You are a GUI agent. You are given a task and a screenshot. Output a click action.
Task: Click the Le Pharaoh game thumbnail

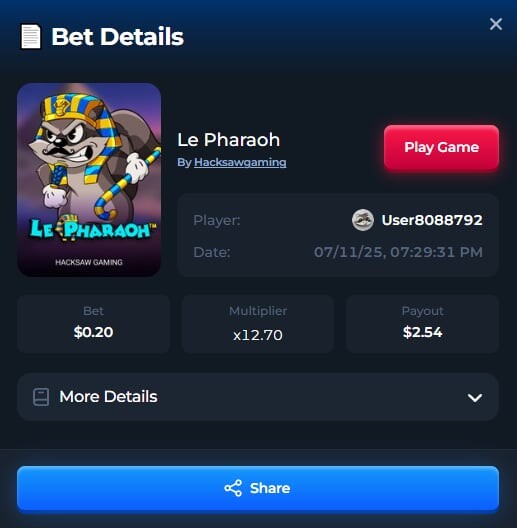(89, 180)
